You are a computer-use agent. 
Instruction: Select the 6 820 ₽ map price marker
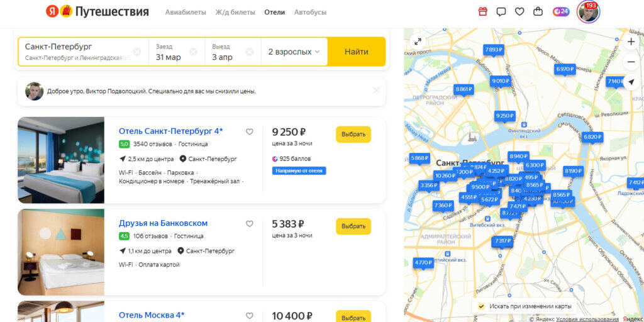click(x=592, y=138)
